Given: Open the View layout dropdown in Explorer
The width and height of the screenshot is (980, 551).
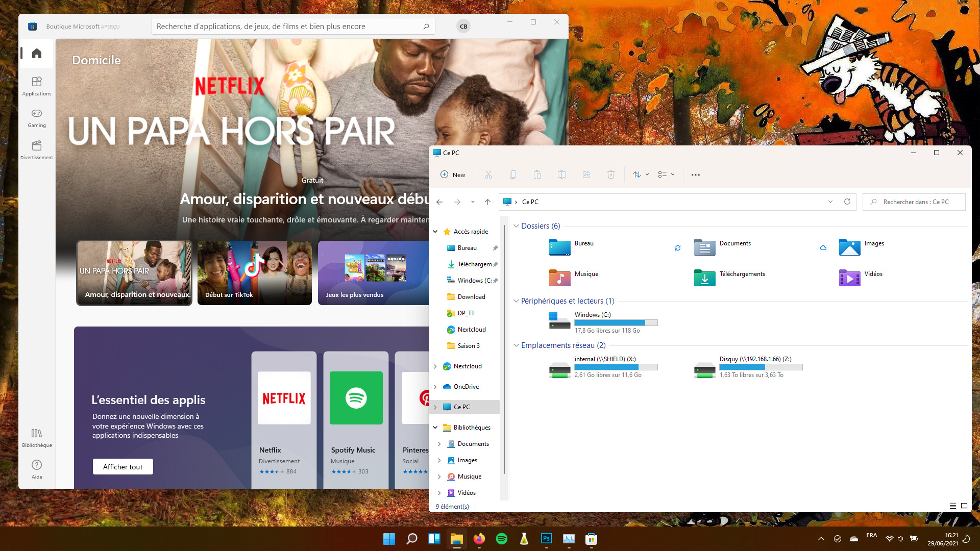Looking at the screenshot, I should pos(666,174).
